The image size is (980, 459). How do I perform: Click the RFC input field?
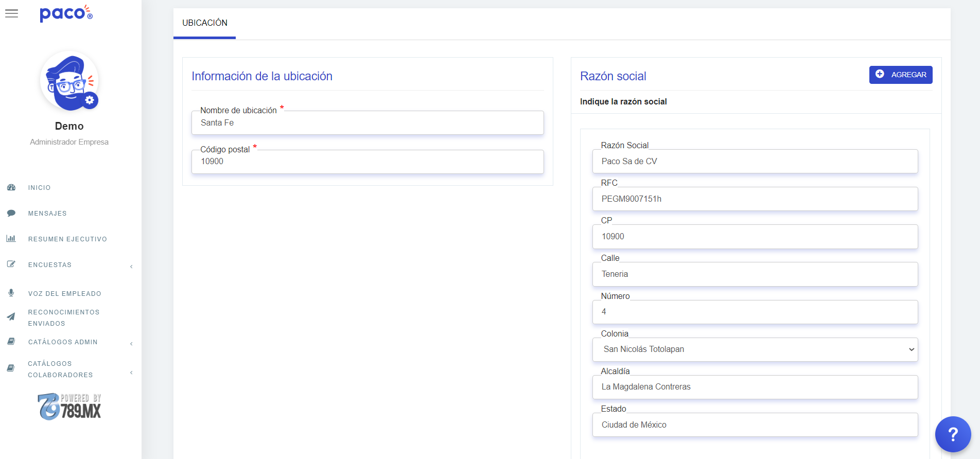tap(755, 199)
